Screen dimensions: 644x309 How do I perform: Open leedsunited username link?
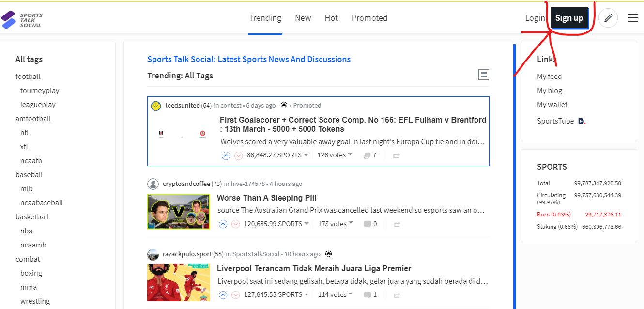pos(183,105)
